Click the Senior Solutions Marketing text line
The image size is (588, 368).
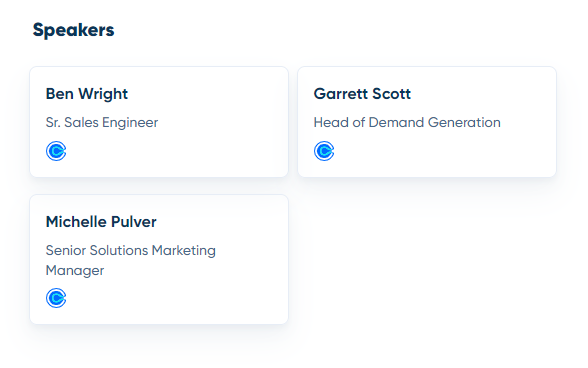[130, 251]
